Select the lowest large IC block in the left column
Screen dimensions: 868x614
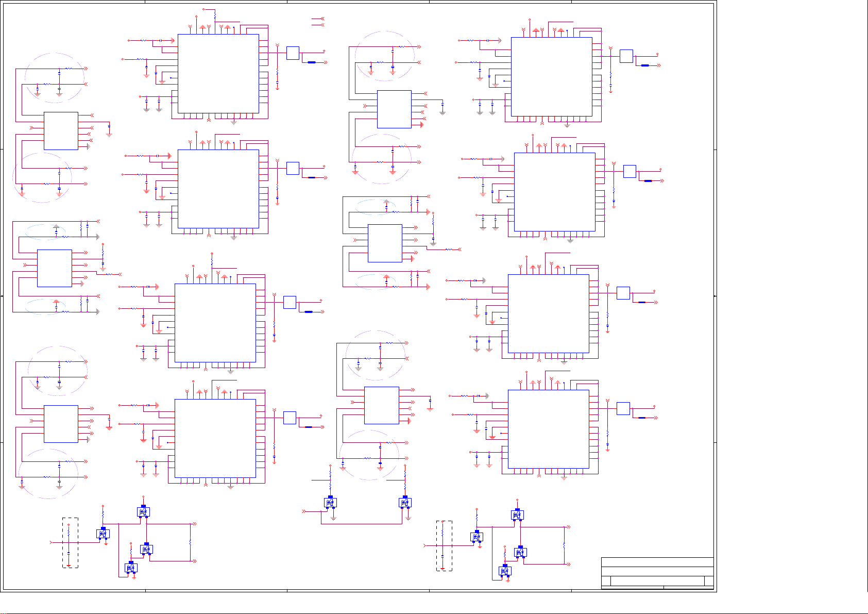pos(215,438)
